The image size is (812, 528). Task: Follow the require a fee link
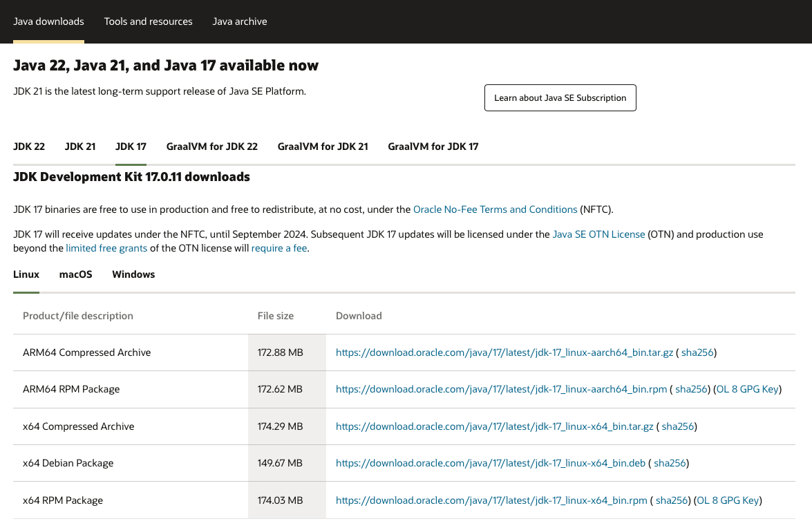click(279, 248)
